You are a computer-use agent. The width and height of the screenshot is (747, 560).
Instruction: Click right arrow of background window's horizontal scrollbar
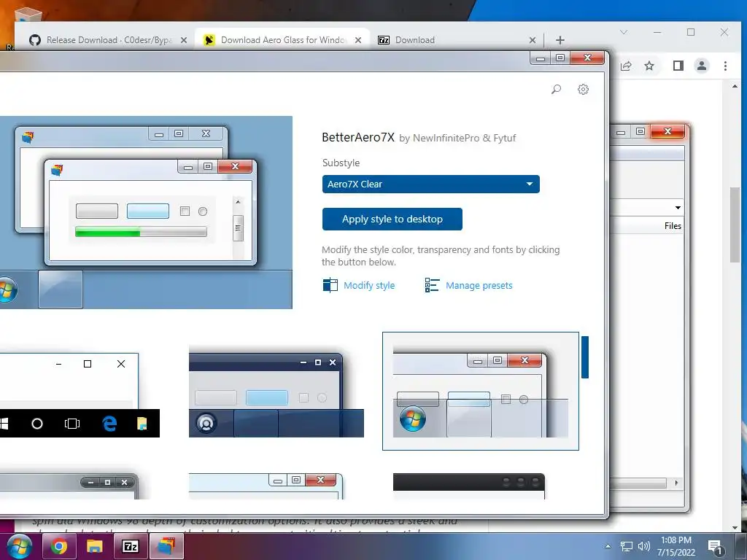point(676,483)
